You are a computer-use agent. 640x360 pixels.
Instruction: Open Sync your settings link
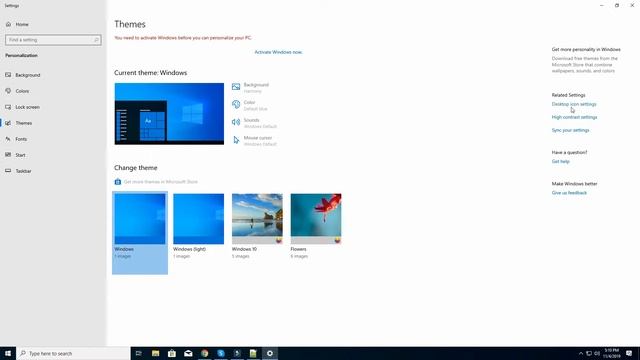[570, 130]
